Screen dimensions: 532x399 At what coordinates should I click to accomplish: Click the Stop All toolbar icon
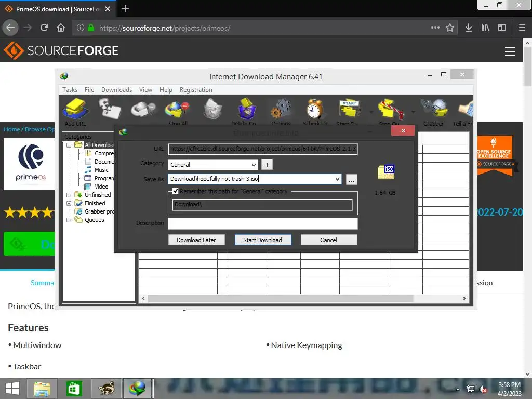tap(177, 112)
